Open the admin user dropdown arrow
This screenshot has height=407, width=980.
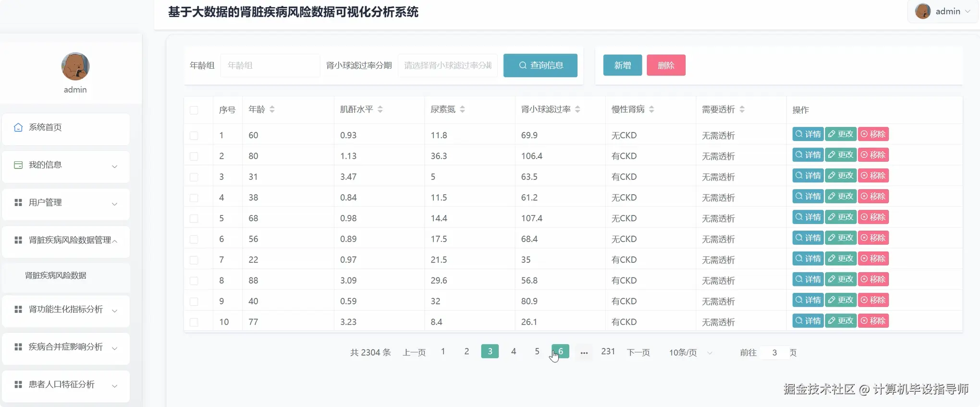click(x=968, y=11)
